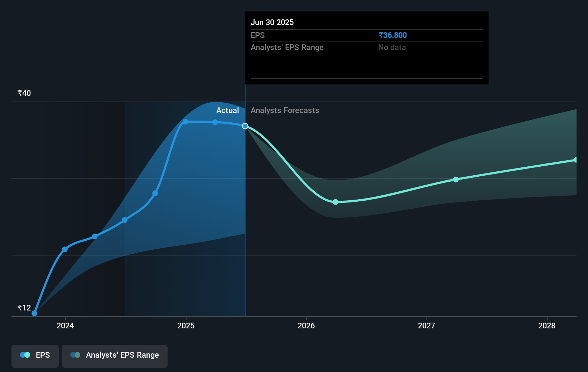Select the EPS data point at early 2024

(x=65, y=249)
